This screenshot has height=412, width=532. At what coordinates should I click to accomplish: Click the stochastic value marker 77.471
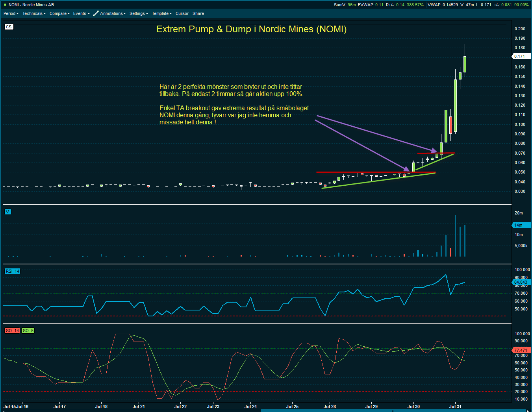click(521, 350)
